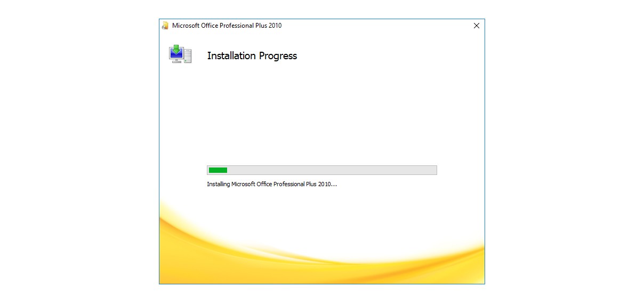Screen dimensions: 644x303
Task: Click the computer download setup icon
Action: 180,54
